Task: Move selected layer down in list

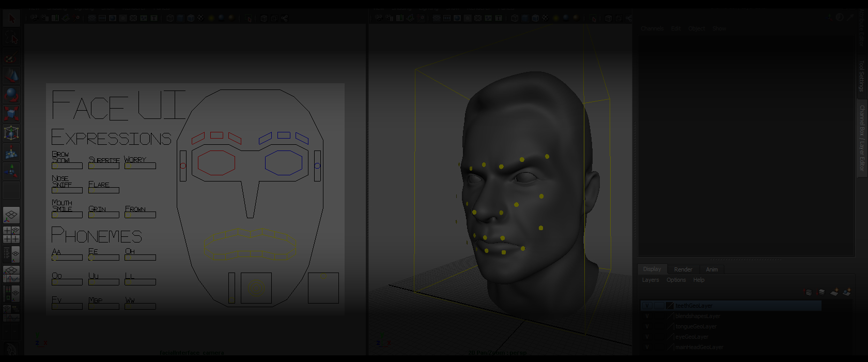Action: (x=822, y=292)
